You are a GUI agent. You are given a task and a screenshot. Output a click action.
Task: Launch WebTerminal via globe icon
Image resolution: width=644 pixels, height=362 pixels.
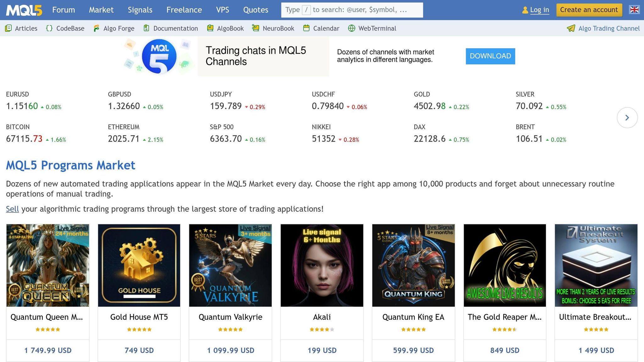352,28
